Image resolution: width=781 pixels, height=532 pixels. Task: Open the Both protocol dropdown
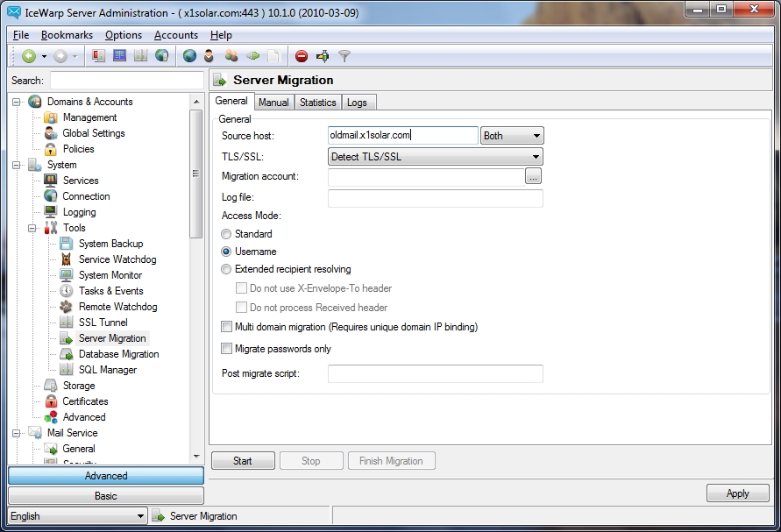[x=512, y=135]
